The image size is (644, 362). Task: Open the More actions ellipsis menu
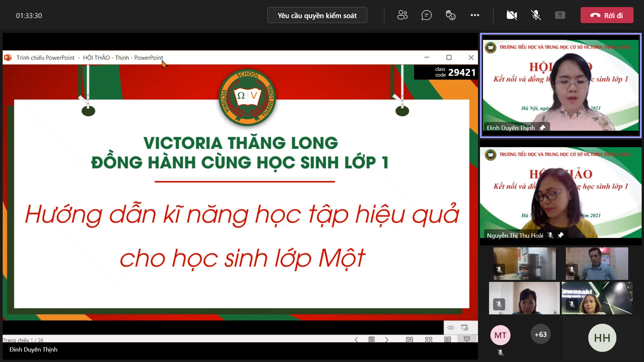pyautogui.click(x=475, y=15)
